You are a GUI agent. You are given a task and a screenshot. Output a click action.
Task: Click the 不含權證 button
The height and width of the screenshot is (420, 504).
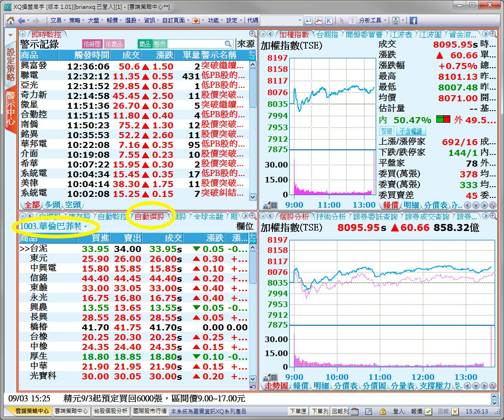(411, 131)
